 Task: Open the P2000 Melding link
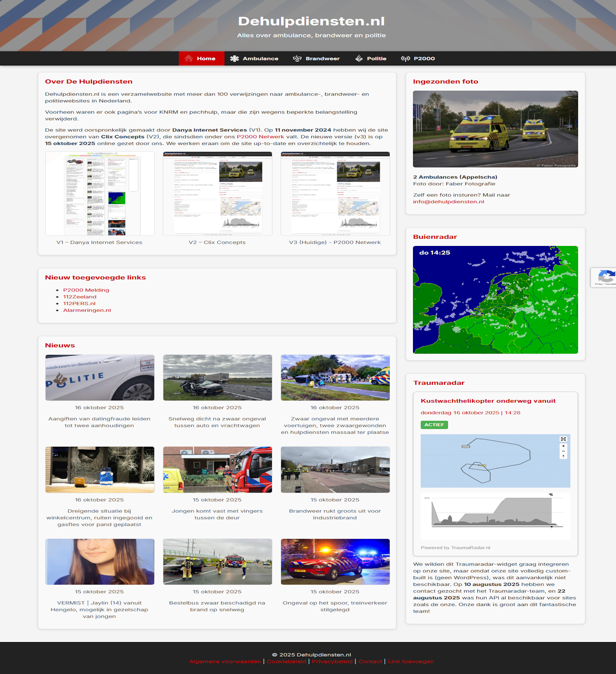pos(86,290)
